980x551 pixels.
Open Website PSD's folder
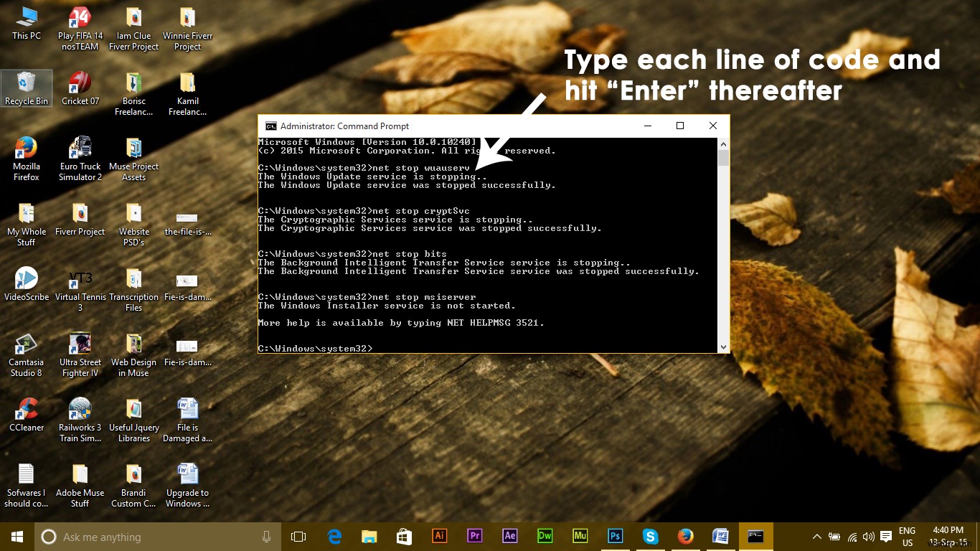pyautogui.click(x=133, y=225)
